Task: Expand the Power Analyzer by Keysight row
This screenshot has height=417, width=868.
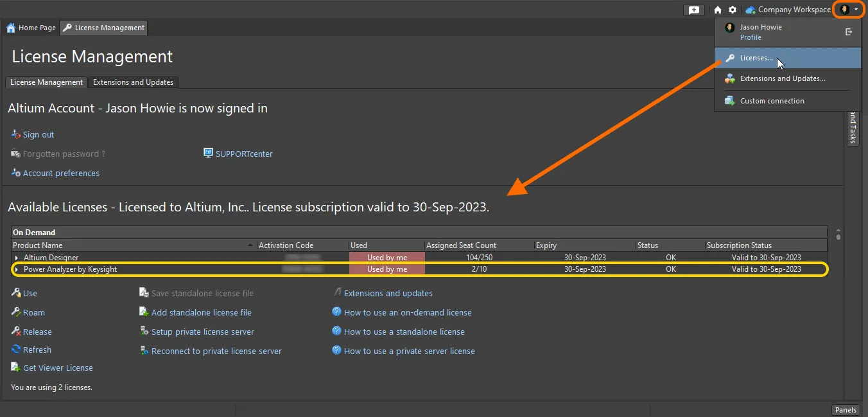Action: click(17, 269)
